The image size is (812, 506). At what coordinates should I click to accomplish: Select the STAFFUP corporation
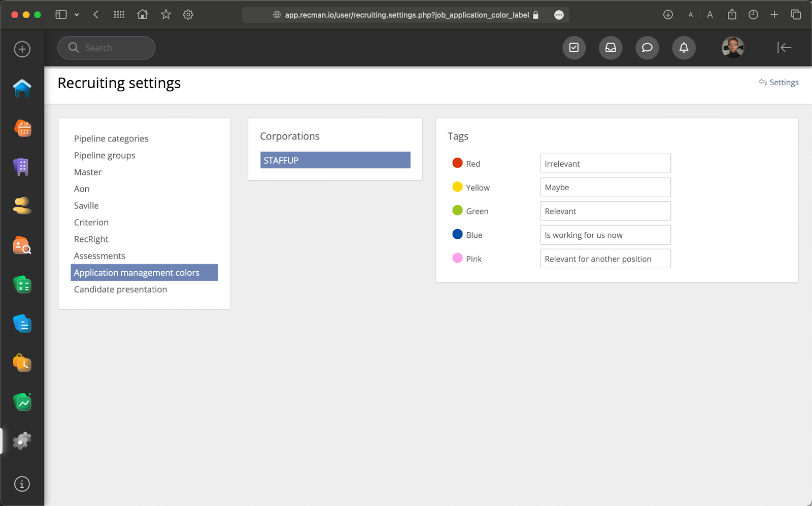click(335, 160)
